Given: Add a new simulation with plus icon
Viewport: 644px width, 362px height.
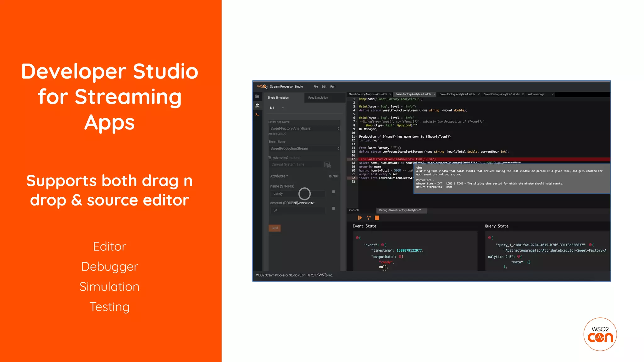Looking at the screenshot, I should coord(283,108).
